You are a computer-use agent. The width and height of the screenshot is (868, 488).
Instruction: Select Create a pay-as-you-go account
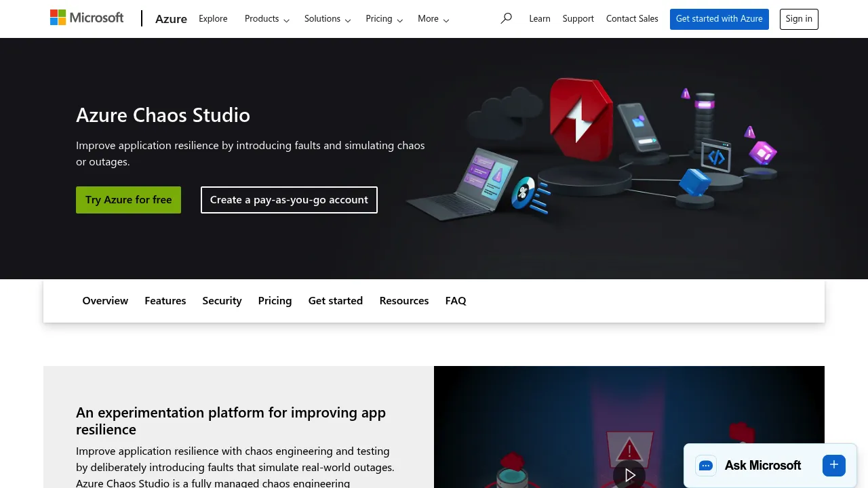point(289,200)
